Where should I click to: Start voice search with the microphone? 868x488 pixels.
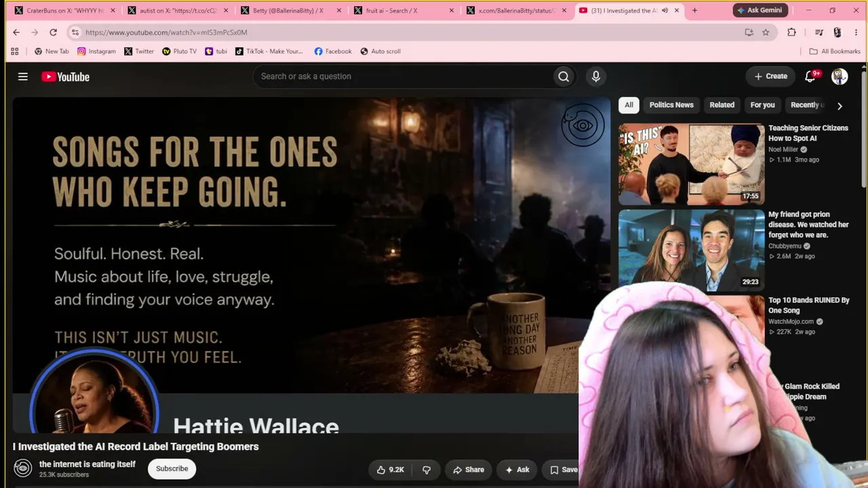[596, 77]
